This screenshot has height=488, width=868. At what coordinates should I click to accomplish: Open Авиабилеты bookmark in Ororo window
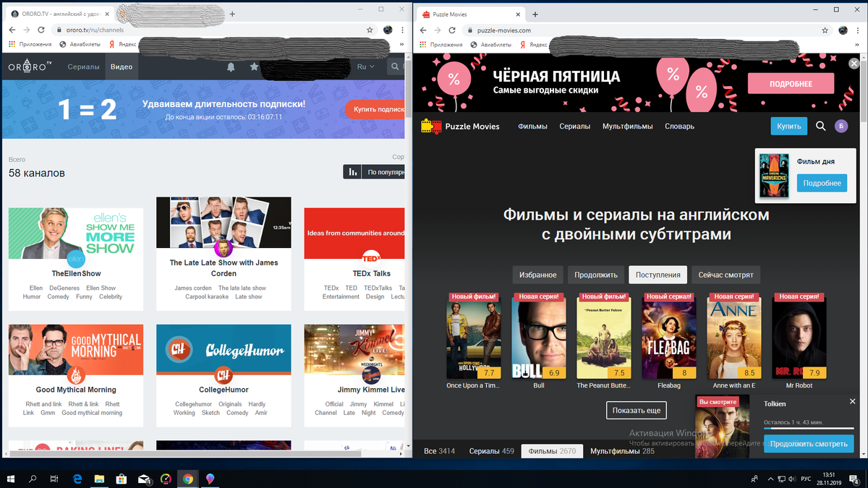point(79,44)
